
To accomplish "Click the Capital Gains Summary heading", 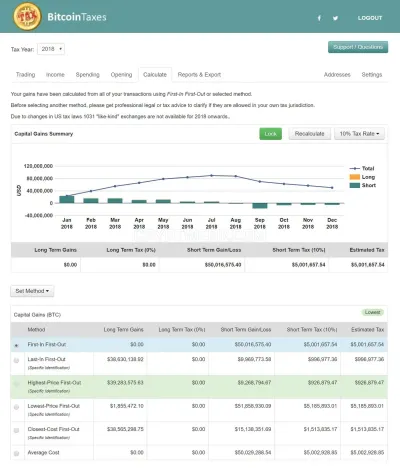I will 44,134.
